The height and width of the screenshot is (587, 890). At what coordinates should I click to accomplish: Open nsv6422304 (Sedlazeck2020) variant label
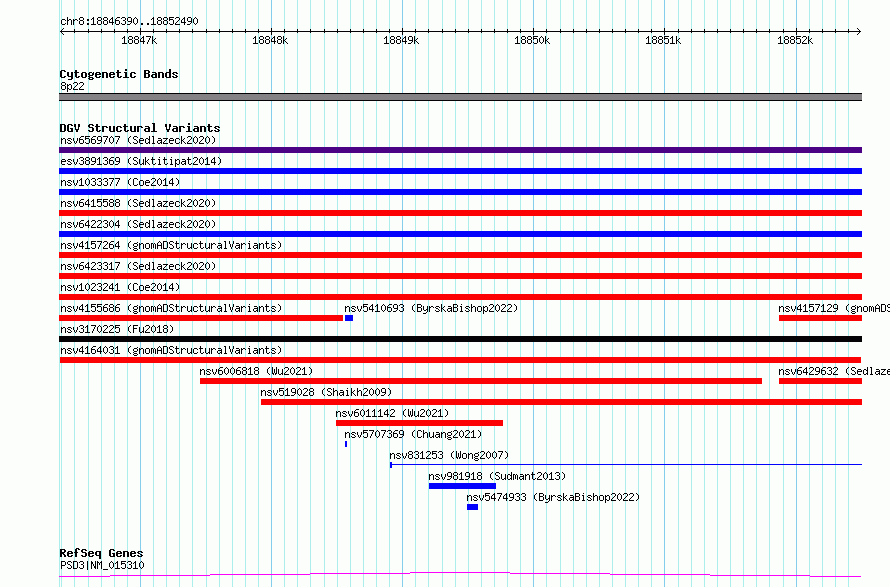[138, 224]
